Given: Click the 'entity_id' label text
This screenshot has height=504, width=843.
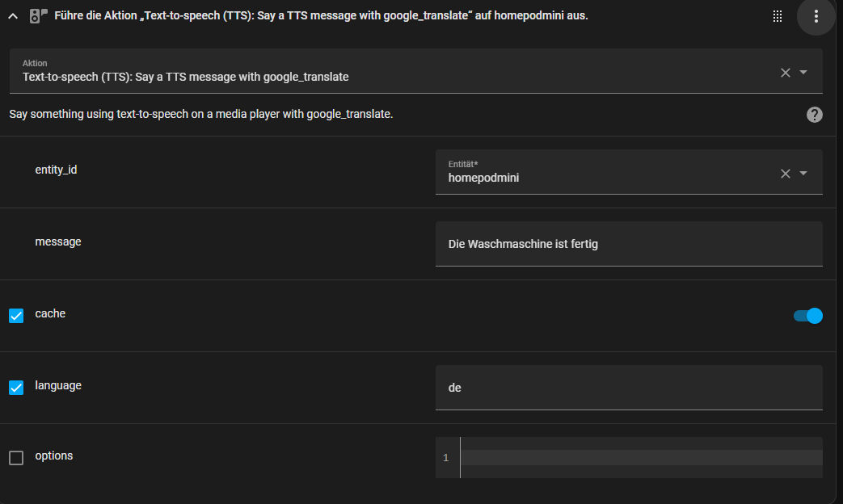Looking at the screenshot, I should [56, 170].
